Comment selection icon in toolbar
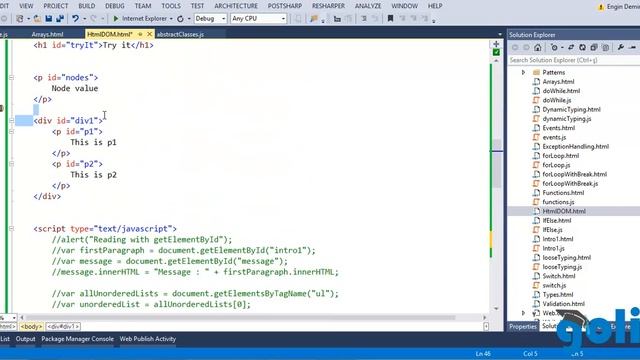640x360 pixels. point(363,18)
